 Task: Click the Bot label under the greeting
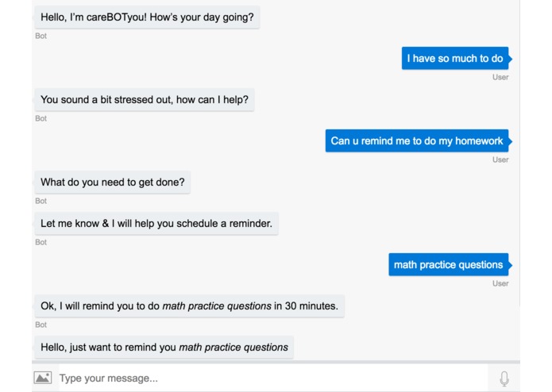(x=41, y=36)
